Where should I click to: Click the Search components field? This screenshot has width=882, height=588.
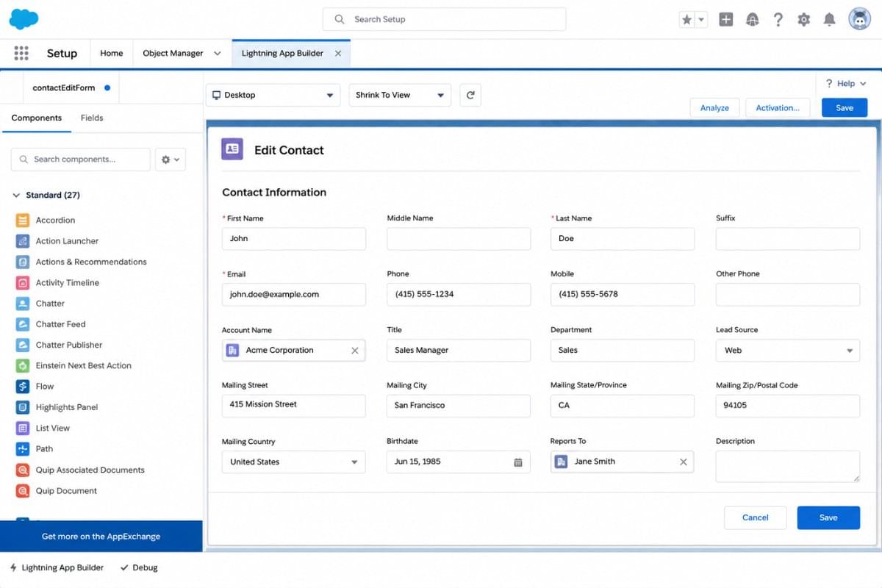click(x=81, y=159)
